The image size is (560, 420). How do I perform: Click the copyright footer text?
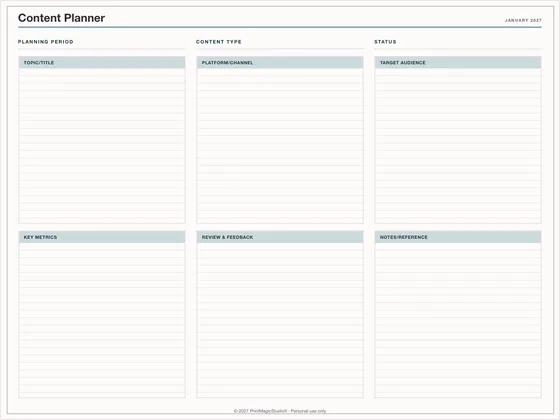[x=280, y=411]
